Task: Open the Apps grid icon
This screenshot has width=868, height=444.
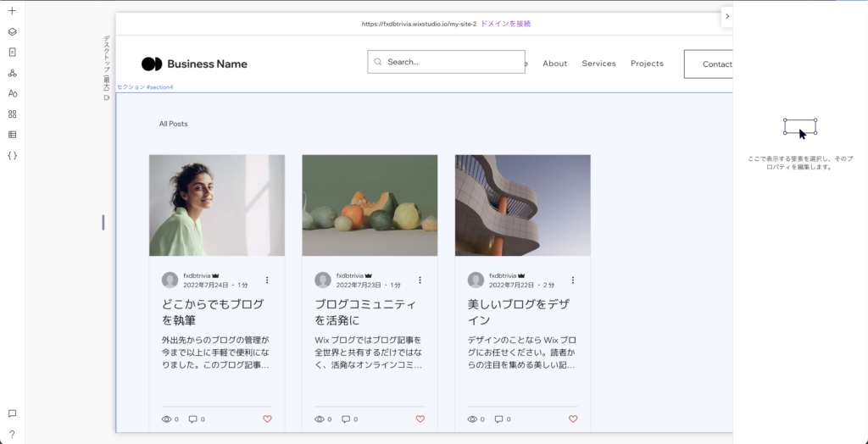Action: point(12,114)
